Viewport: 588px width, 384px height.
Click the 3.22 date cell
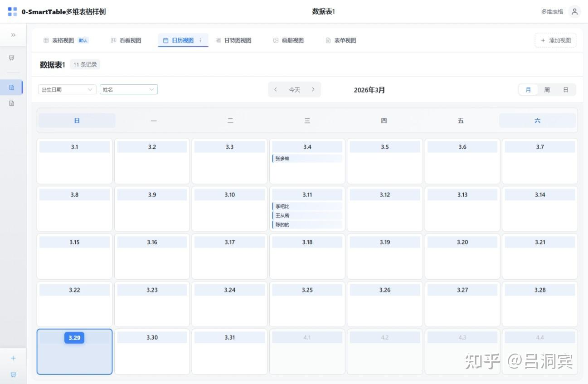74,304
